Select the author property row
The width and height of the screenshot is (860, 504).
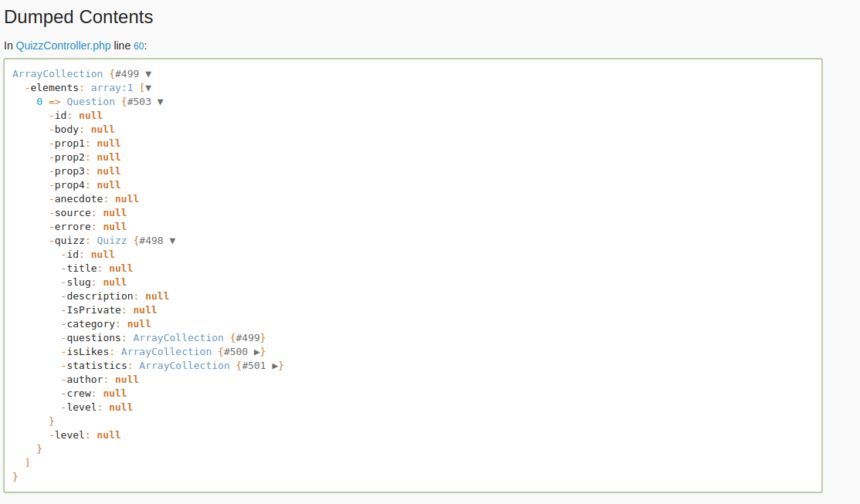click(x=100, y=380)
